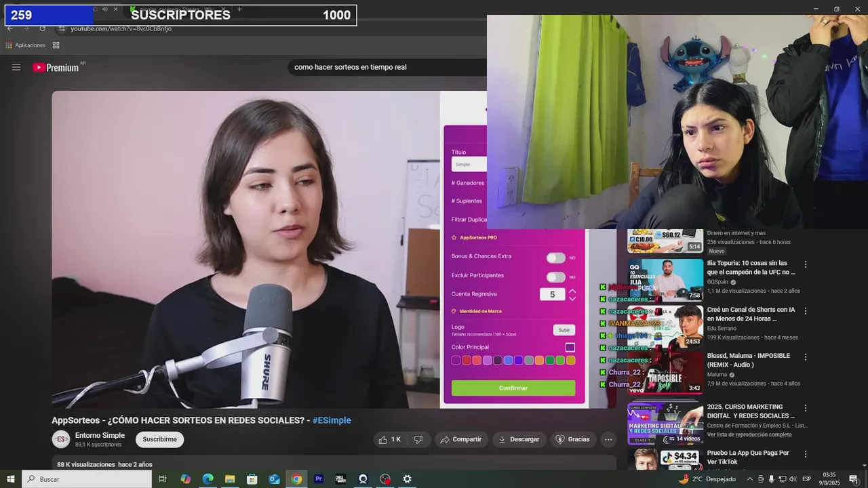Pick the red color swatch in Color Principal
Image resolution: width=868 pixels, height=488 pixels.
(467, 361)
